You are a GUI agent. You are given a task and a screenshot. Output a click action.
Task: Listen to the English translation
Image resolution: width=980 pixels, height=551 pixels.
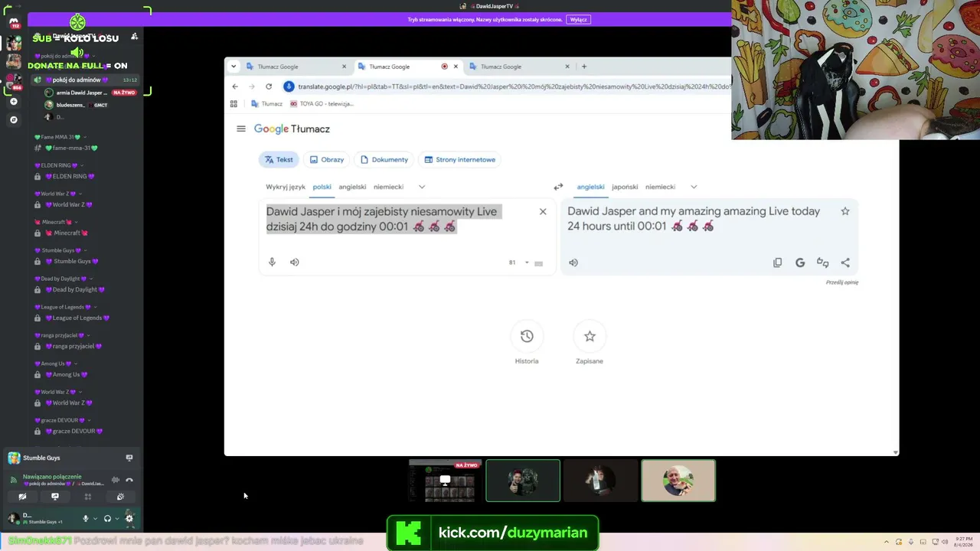[x=573, y=262]
